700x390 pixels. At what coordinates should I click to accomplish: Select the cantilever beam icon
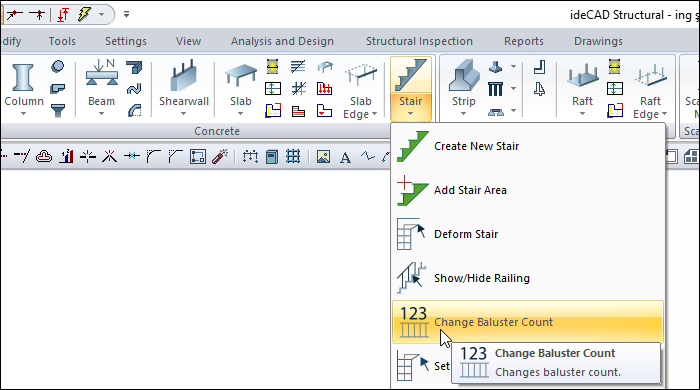pyautogui.click(x=134, y=67)
